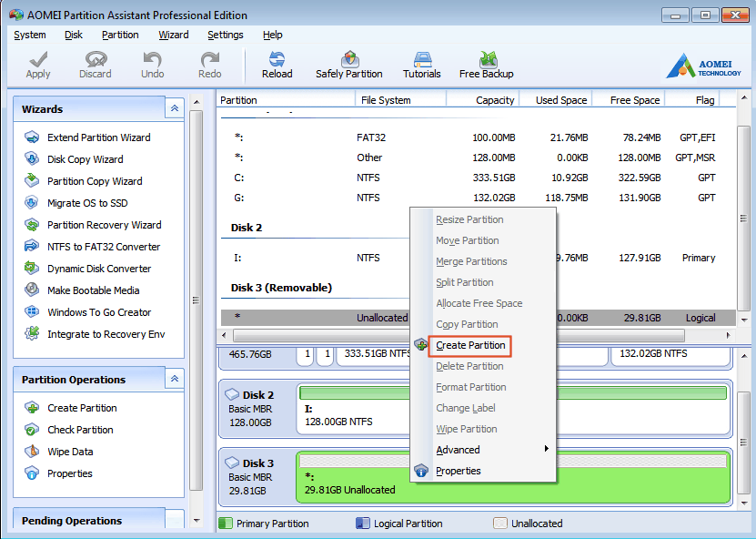Click the Discard toolbar icon
This screenshot has height=539, width=756.
point(96,59)
